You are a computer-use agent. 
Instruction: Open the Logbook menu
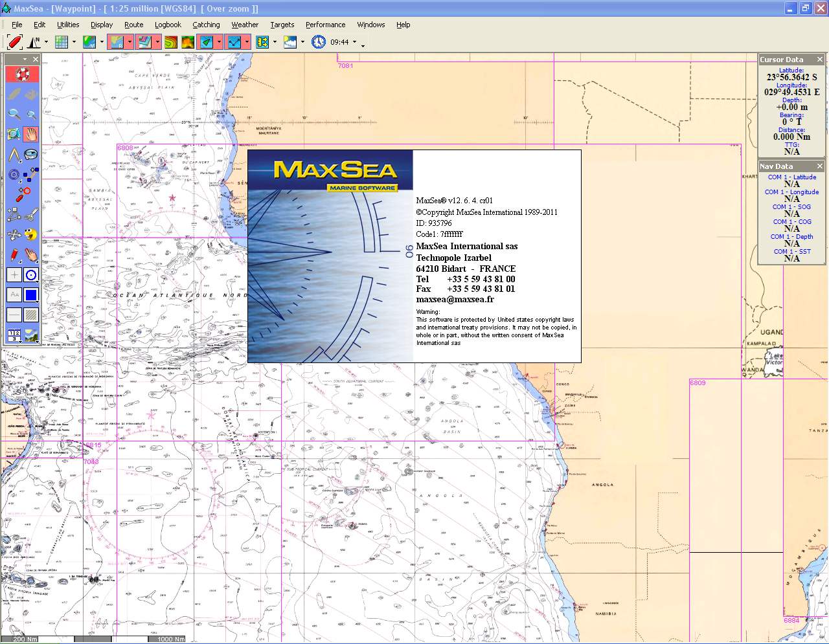click(x=168, y=25)
